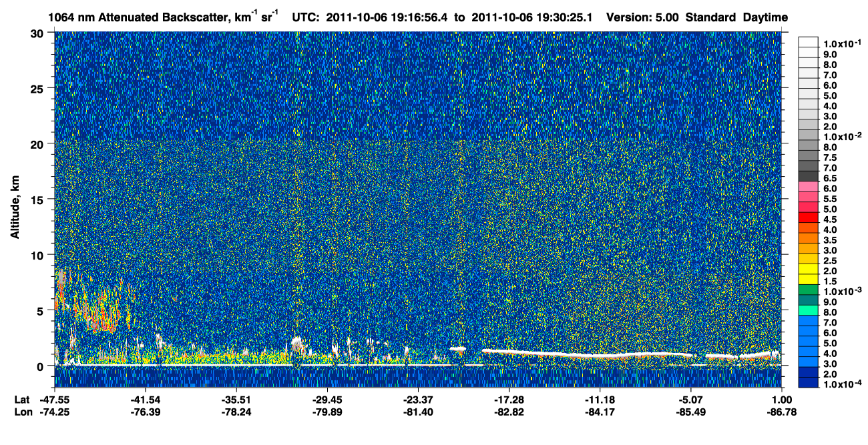Click latitude value -23.37
This screenshot has height=445, width=868.
[x=417, y=400]
